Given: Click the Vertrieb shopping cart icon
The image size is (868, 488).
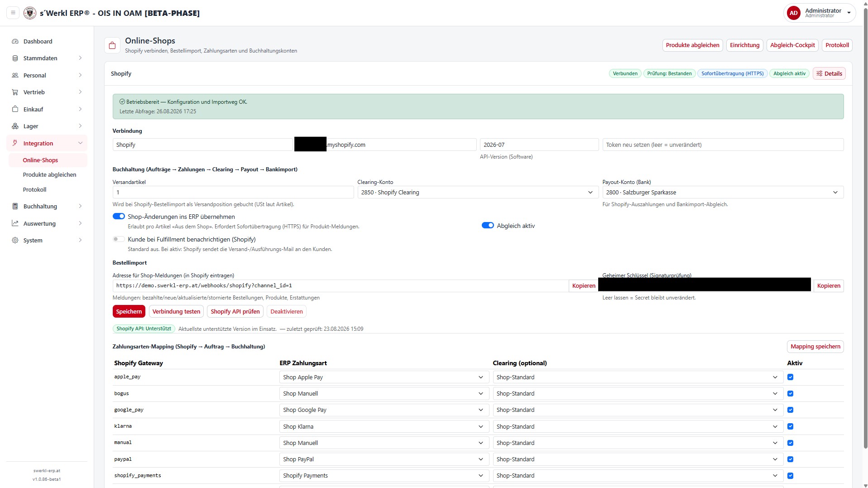Looking at the screenshot, I should [x=15, y=92].
